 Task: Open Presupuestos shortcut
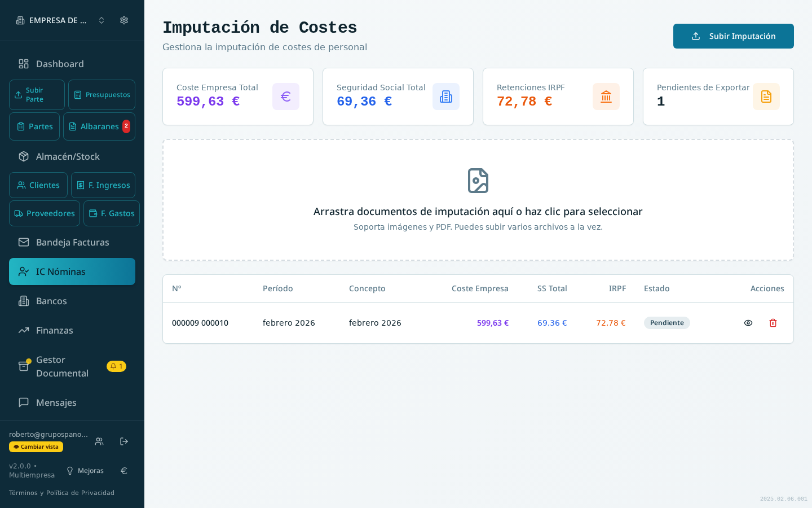(x=101, y=95)
